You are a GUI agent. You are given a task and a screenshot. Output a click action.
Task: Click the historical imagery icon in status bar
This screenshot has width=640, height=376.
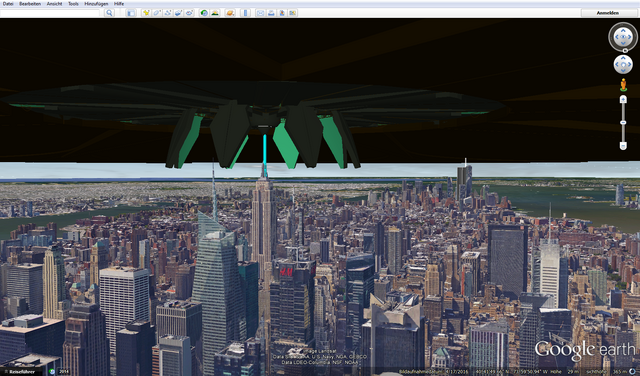coord(52,372)
